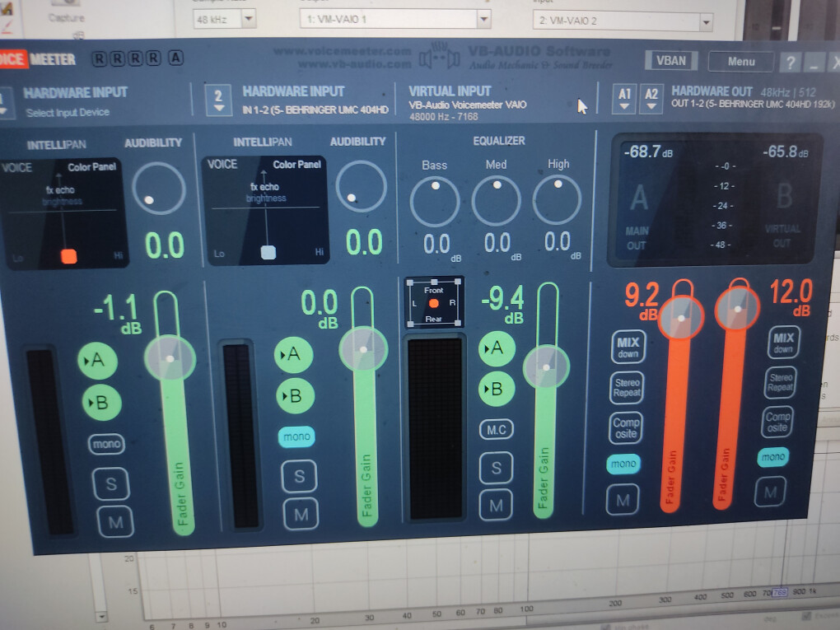Click Hardware Input 2 fader knob at 0.0 dB

pyautogui.click(x=363, y=350)
